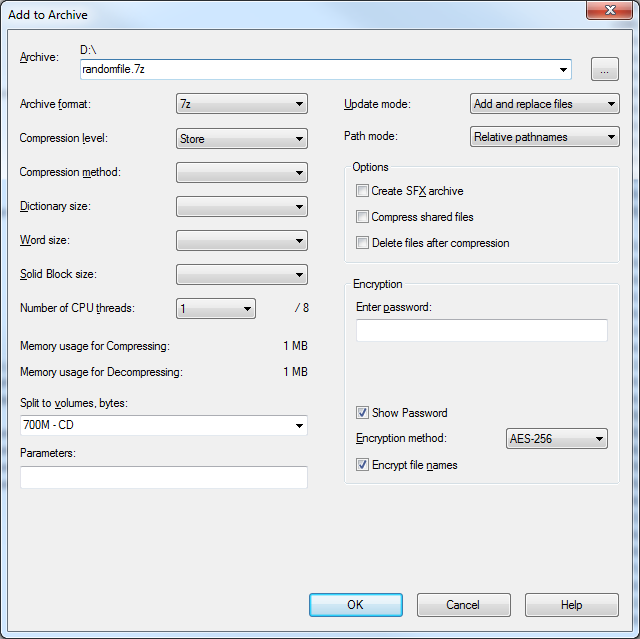Image resolution: width=640 pixels, height=639 pixels.
Task: Open the Number of CPU threads dropdown
Action: tap(216, 308)
